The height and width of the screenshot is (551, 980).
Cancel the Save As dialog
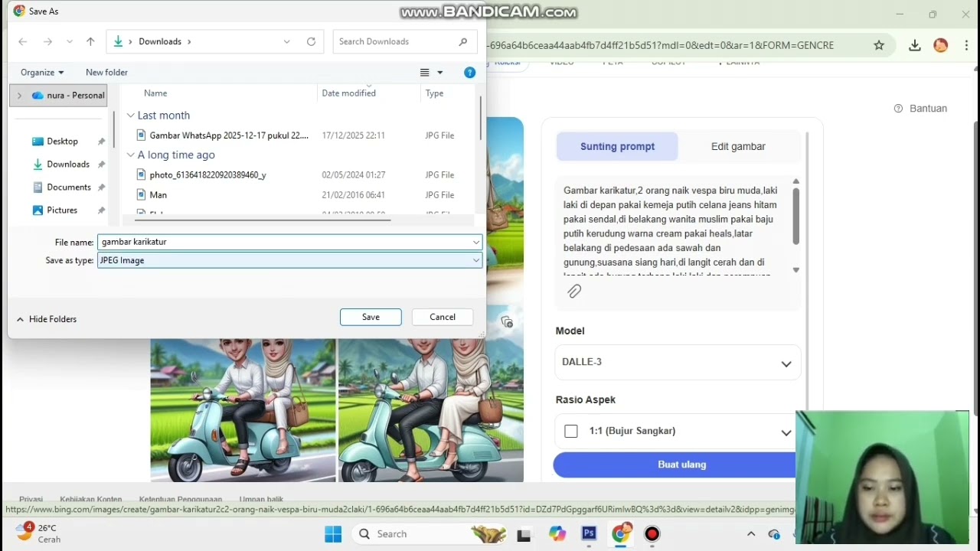point(442,317)
